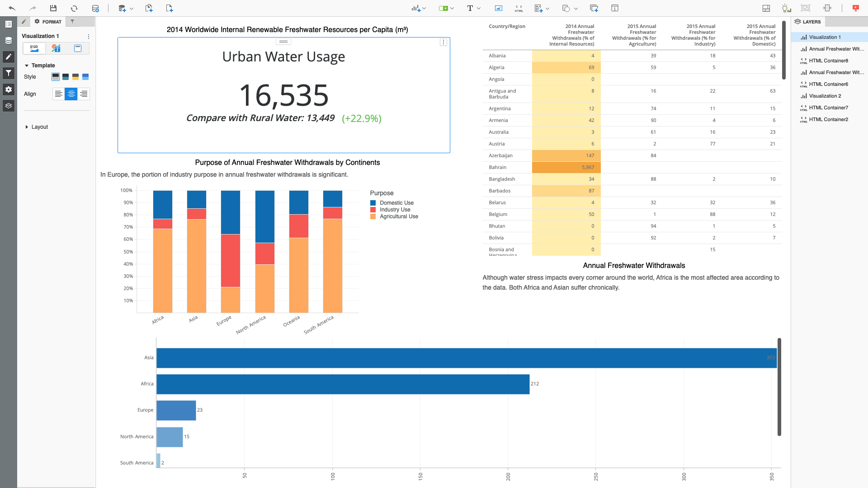This screenshot has width=868, height=488.
Task: Set alignment to left
Action: pos(59,94)
